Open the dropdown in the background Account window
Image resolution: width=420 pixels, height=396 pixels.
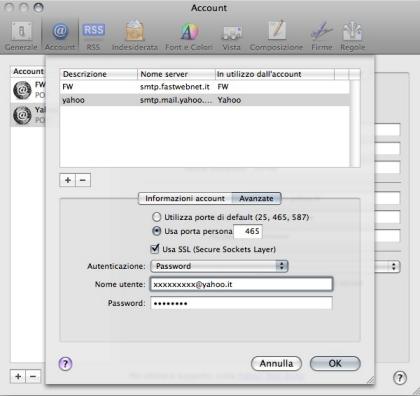click(387, 266)
